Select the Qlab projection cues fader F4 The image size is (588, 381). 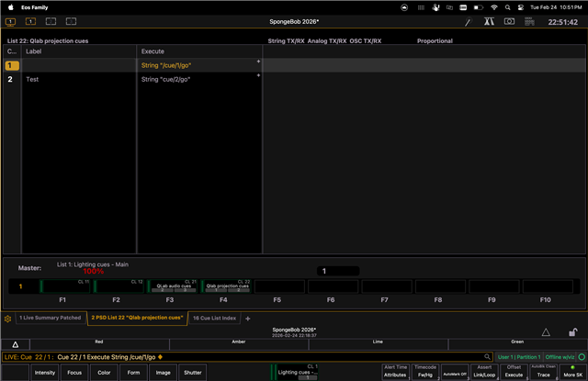click(x=224, y=287)
